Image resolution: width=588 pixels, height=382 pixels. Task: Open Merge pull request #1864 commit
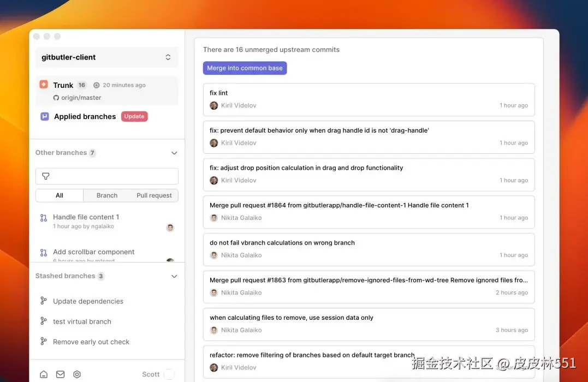(x=369, y=212)
